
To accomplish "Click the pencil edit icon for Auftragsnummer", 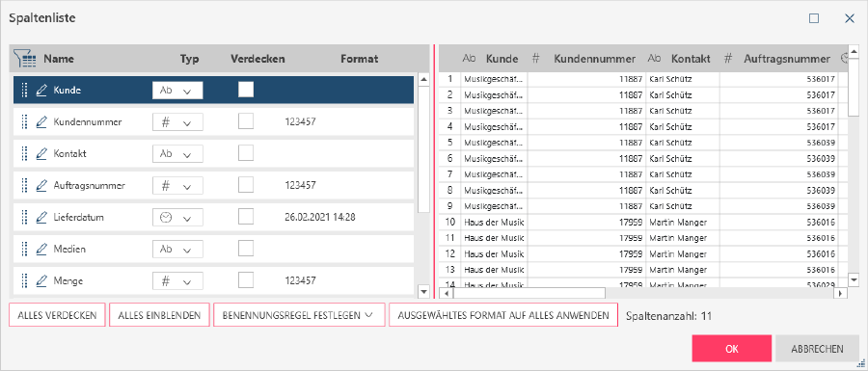I will pyautogui.click(x=41, y=186).
